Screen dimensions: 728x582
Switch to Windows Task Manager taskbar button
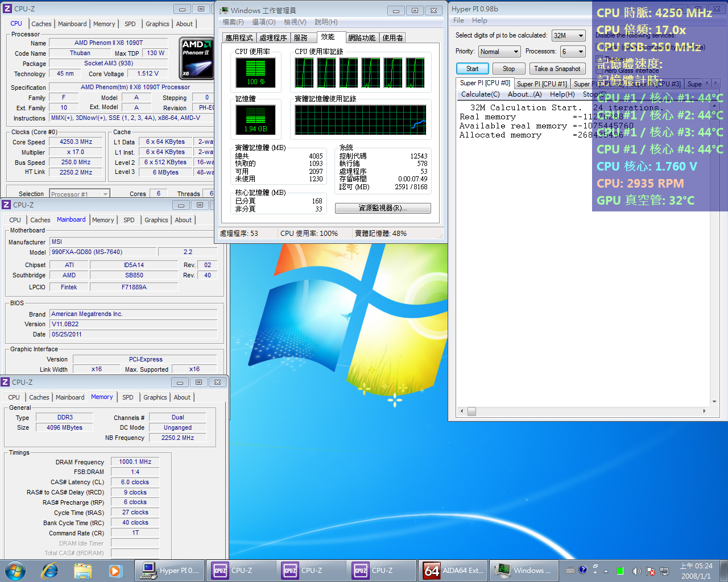pyautogui.click(x=524, y=571)
